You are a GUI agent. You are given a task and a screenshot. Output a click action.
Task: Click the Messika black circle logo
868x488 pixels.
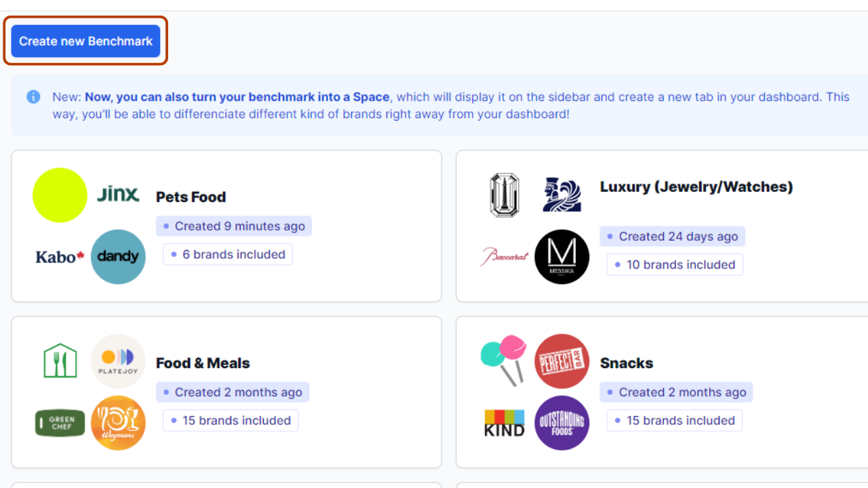coord(562,257)
